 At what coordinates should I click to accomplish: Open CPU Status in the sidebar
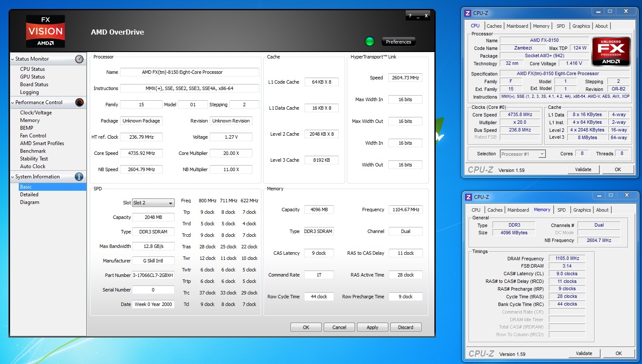pyautogui.click(x=32, y=69)
